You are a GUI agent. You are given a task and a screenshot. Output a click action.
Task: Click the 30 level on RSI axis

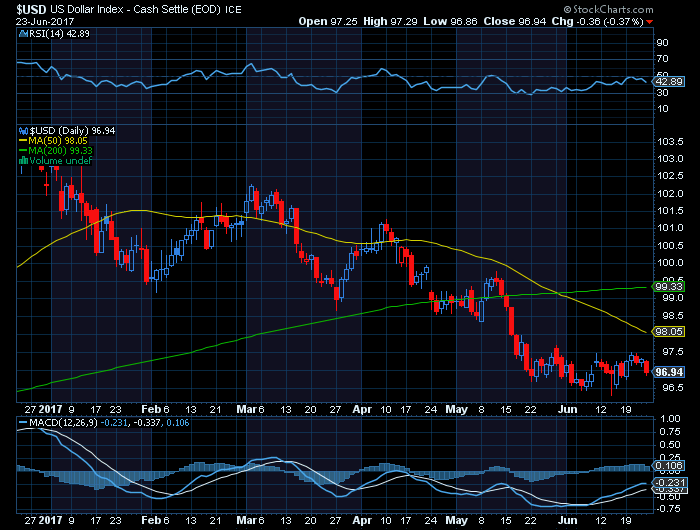tap(662, 93)
